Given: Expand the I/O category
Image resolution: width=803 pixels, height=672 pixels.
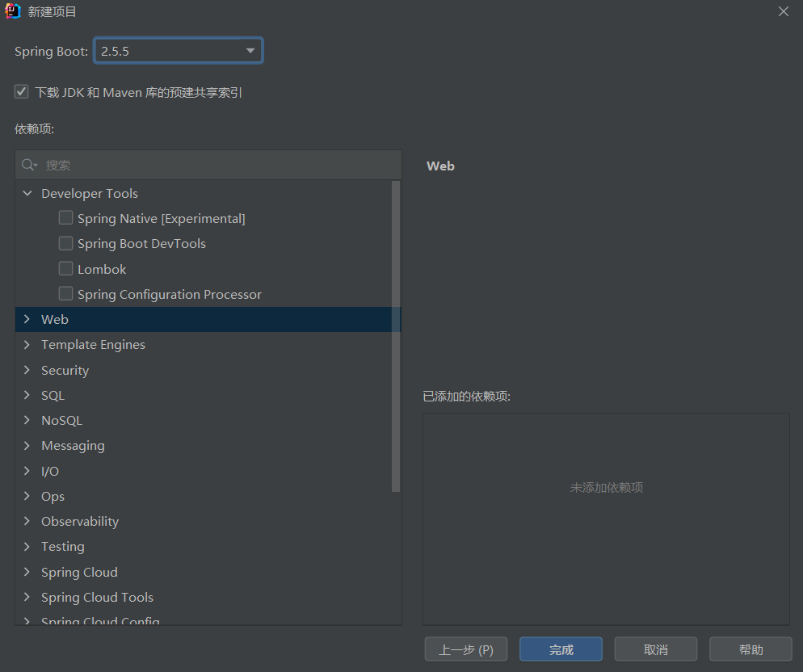Looking at the screenshot, I should [x=27, y=471].
